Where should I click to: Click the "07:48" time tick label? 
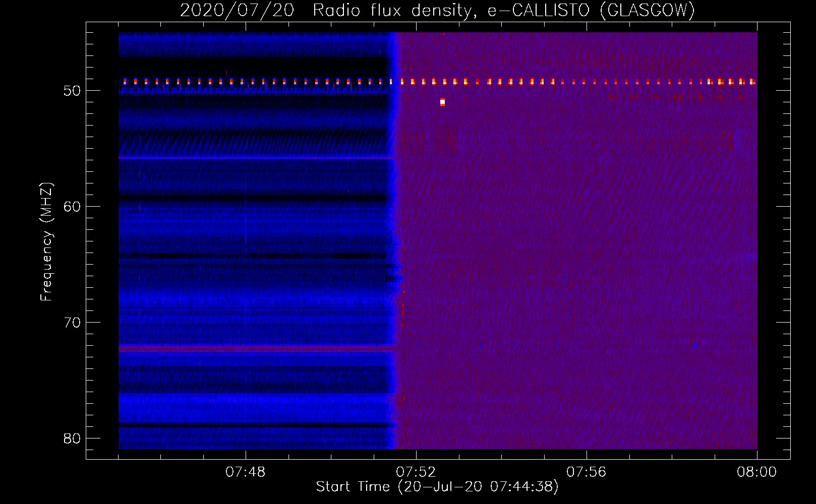tap(245, 472)
